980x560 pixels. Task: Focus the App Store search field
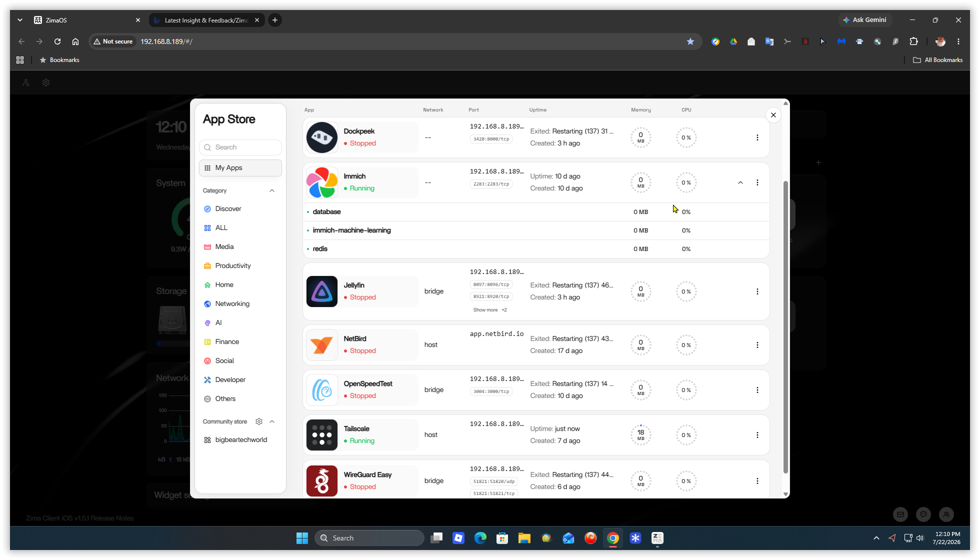[240, 147]
